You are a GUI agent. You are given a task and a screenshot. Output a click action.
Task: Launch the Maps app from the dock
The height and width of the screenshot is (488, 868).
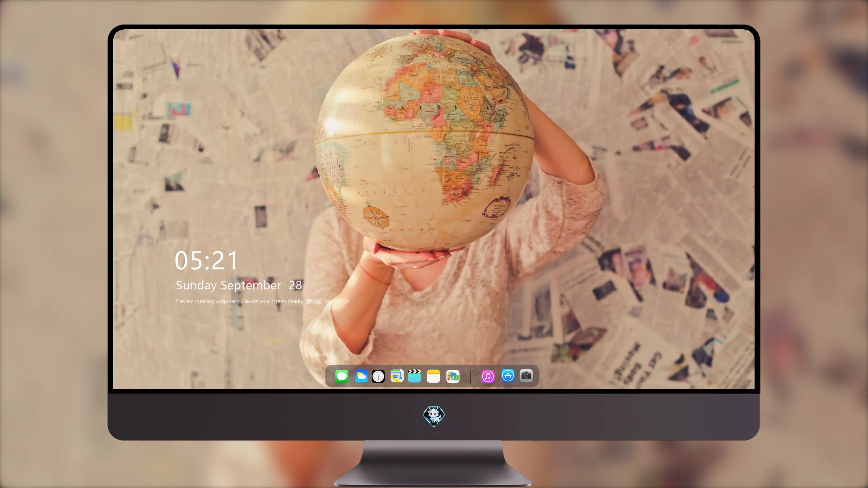point(397,376)
